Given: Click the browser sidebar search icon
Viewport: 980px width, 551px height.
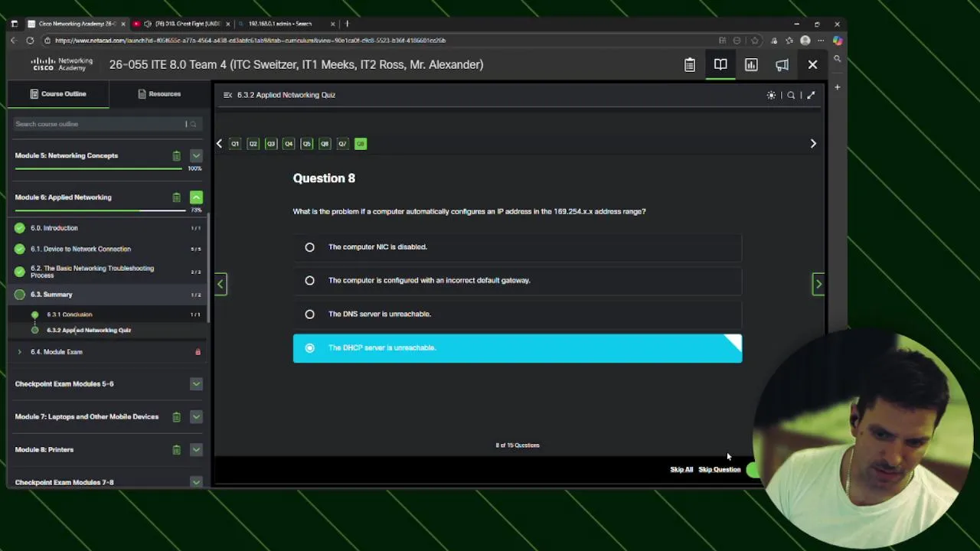Looking at the screenshot, I should tap(837, 59).
